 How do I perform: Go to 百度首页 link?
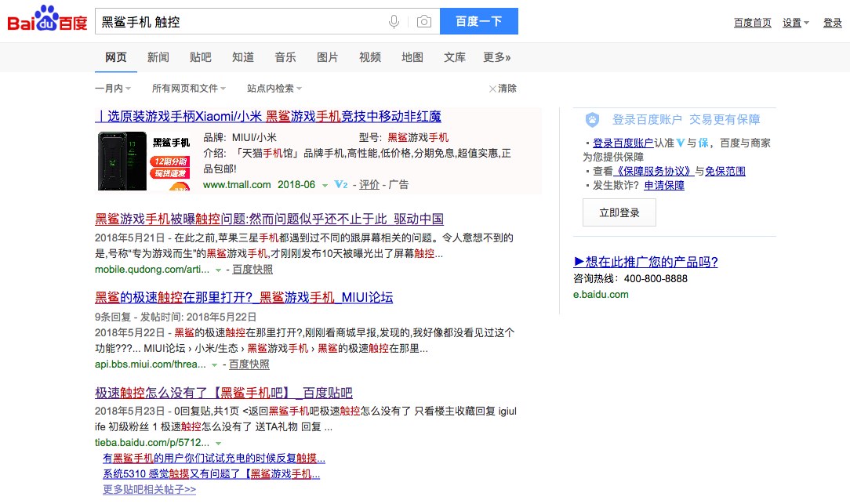tap(753, 23)
